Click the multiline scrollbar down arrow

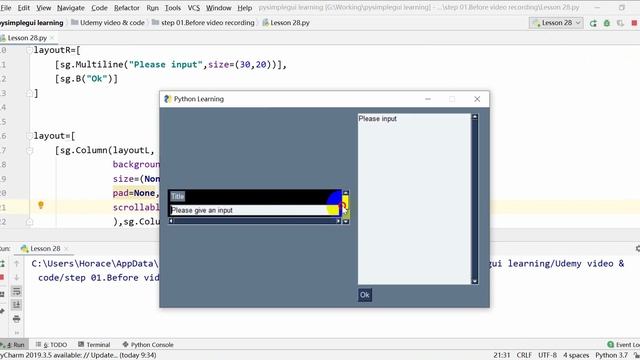[x=475, y=281]
